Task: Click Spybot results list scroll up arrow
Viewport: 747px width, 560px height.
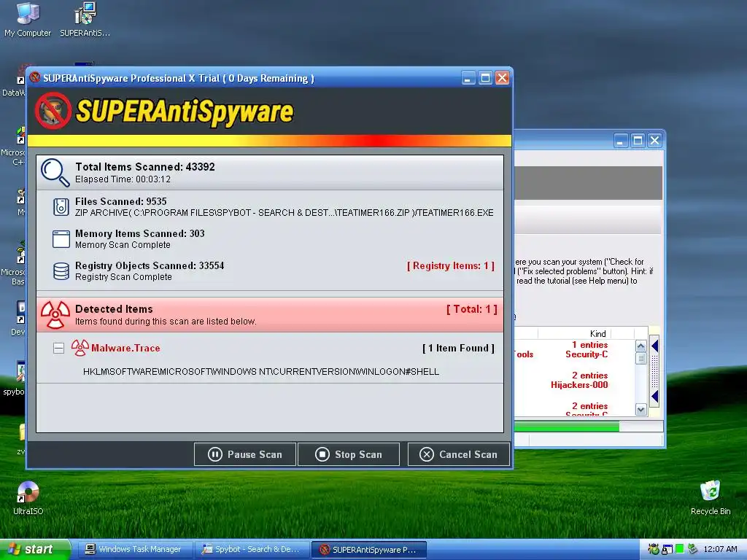Action: click(x=640, y=346)
